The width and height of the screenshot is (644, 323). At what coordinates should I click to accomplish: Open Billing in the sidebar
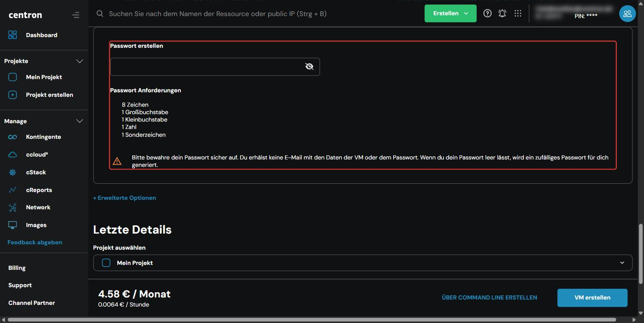(17, 268)
